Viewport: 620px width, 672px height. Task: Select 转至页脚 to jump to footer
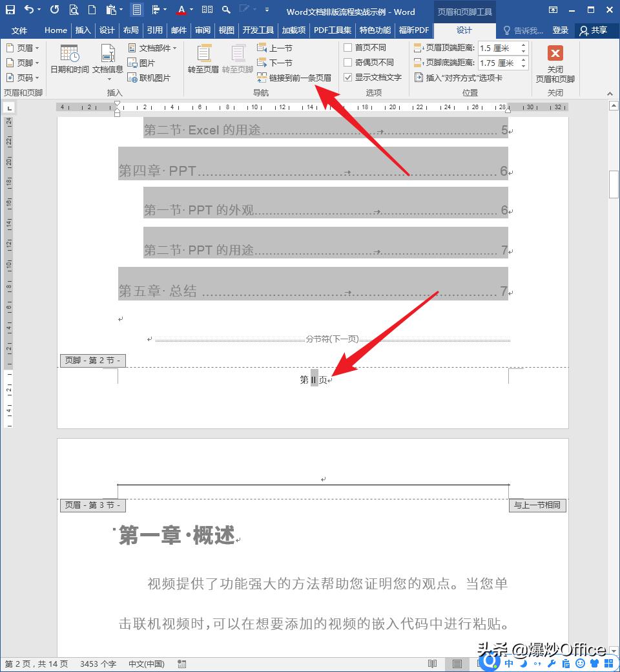[x=236, y=61]
